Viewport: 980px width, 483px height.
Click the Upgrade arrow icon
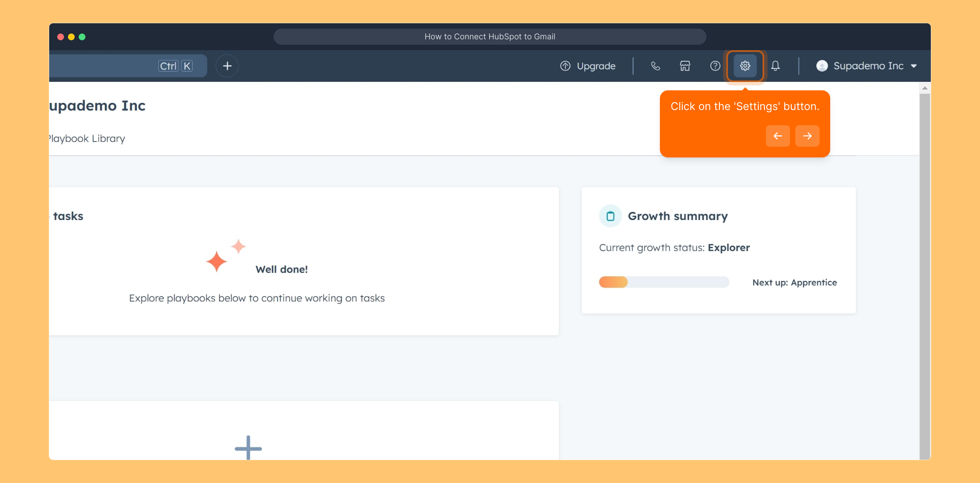(x=565, y=66)
